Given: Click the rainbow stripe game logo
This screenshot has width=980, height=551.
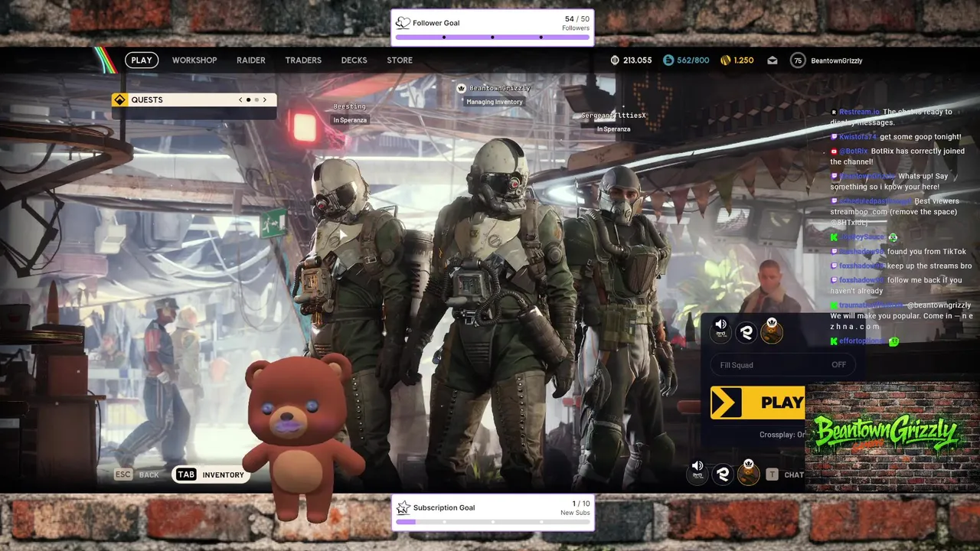Looking at the screenshot, I should (104, 60).
